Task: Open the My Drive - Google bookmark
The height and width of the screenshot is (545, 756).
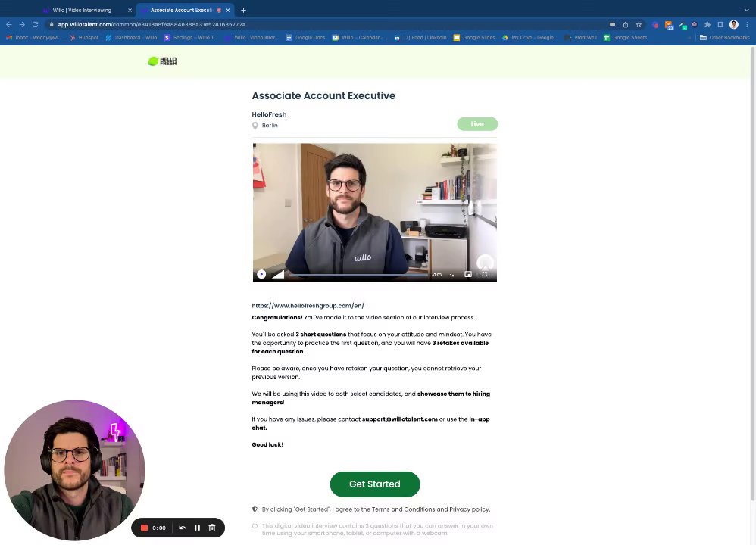Action: [530, 38]
